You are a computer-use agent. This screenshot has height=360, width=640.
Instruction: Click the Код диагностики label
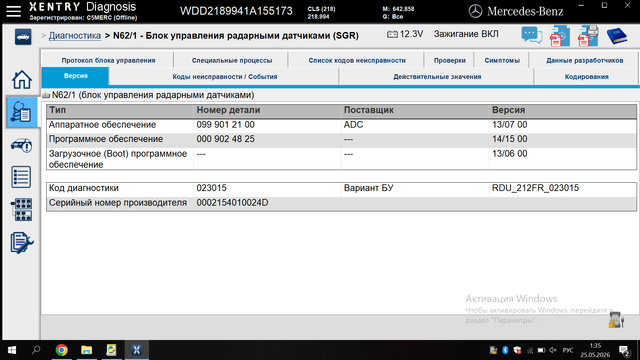point(84,188)
